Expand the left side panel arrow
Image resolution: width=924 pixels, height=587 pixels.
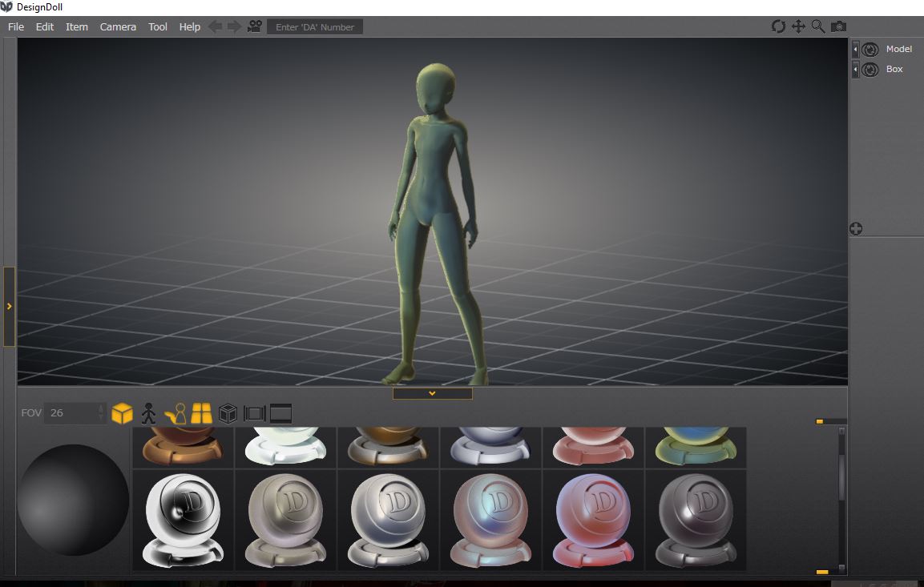(x=9, y=306)
